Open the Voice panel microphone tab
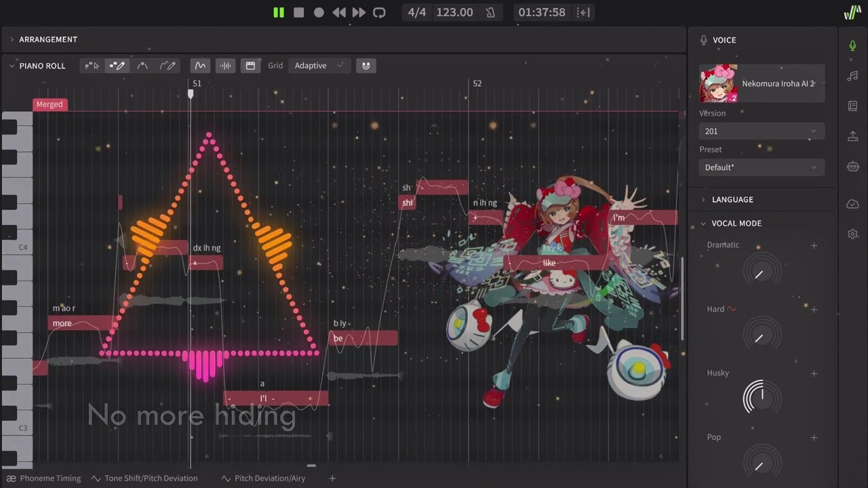This screenshot has height=488, width=868. point(853,45)
